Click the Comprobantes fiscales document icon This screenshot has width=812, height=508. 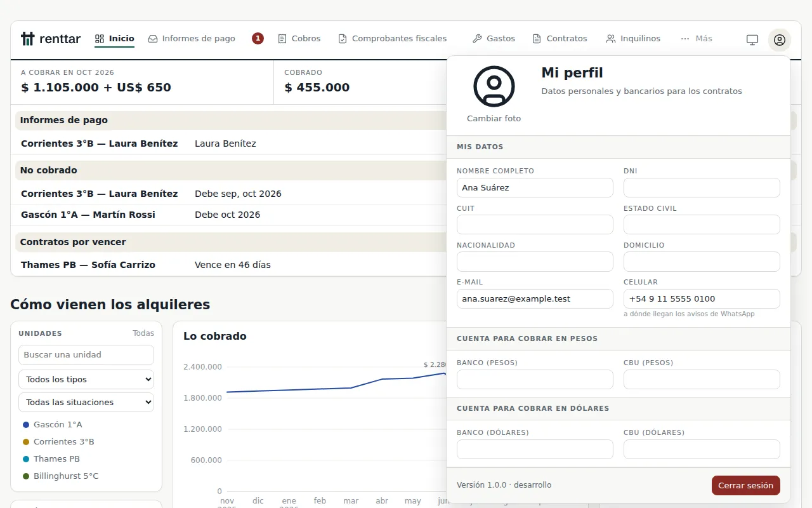tap(343, 39)
